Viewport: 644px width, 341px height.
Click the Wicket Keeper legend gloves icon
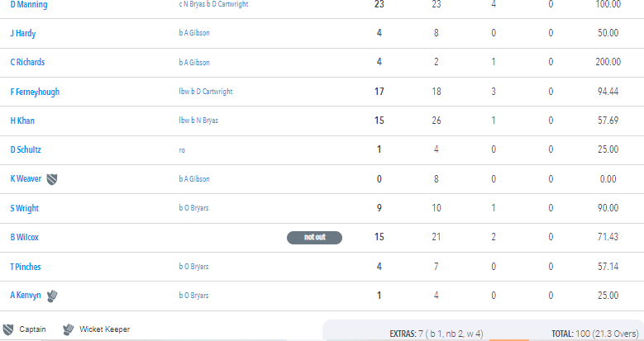68,329
